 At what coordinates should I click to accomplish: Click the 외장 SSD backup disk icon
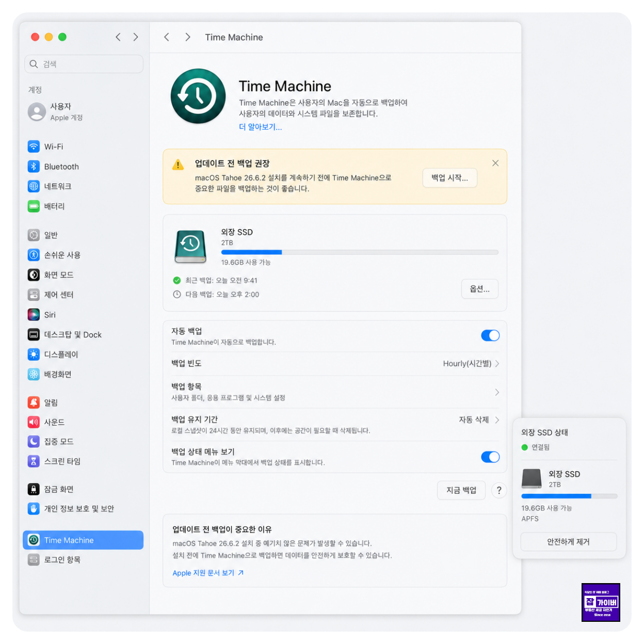(190, 247)
